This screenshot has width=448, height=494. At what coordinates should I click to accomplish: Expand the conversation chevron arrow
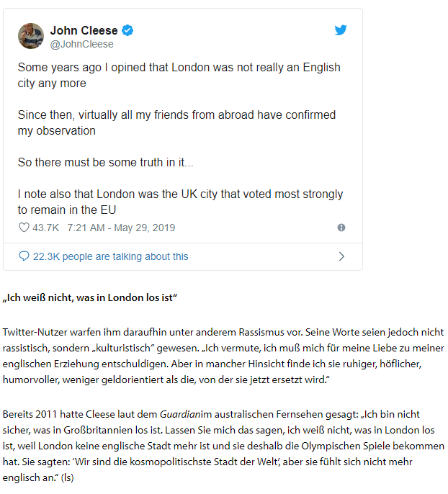341,256
